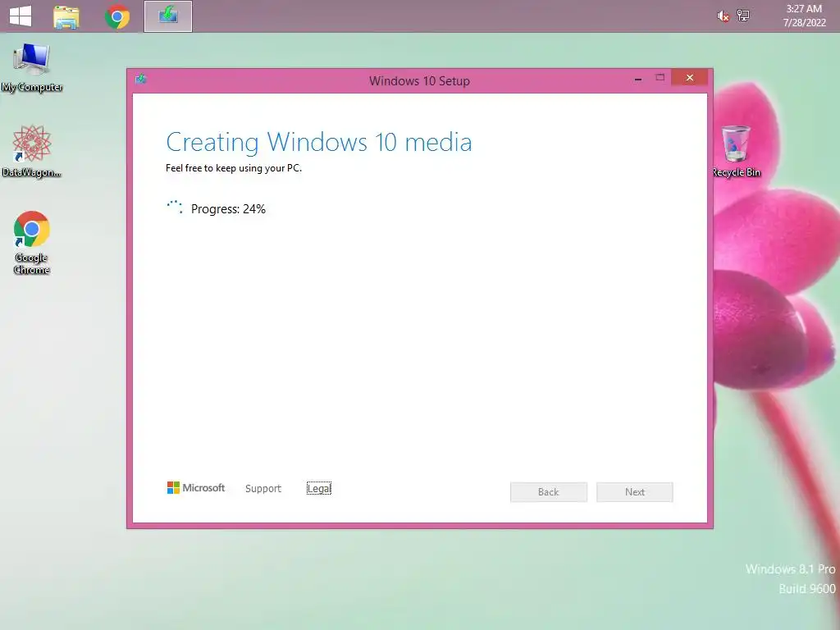The height and width of the screenshot is (630, 840).
Task: Click the "Progress: 24%" text
Action: click(x=228, y=209)
